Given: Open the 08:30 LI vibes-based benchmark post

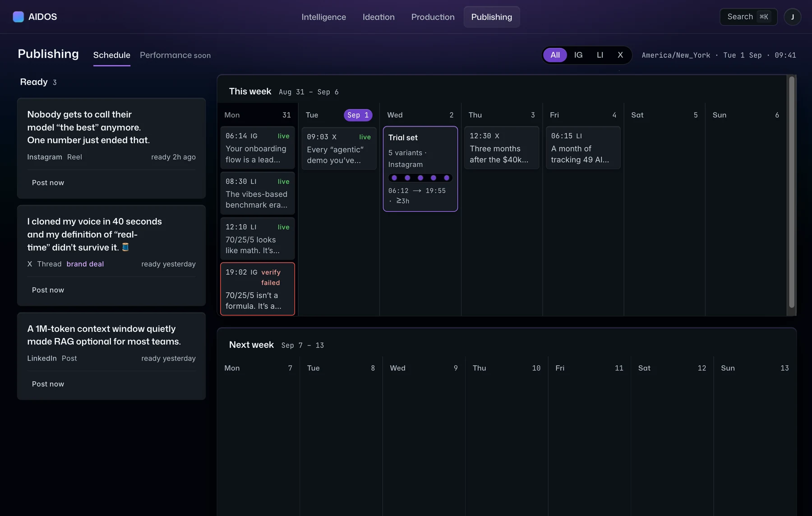Looking at the screenshot, I should (x=257, y=193).
